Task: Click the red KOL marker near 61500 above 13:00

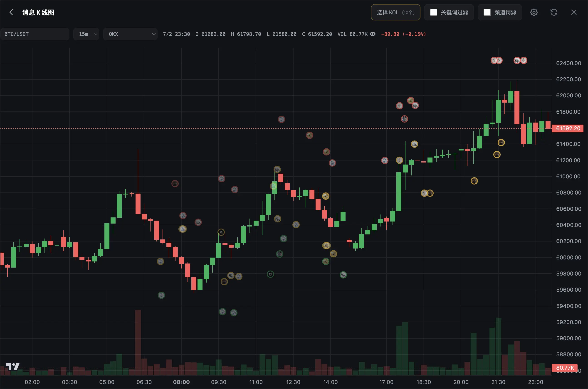Action: click(x=309, y=135)
